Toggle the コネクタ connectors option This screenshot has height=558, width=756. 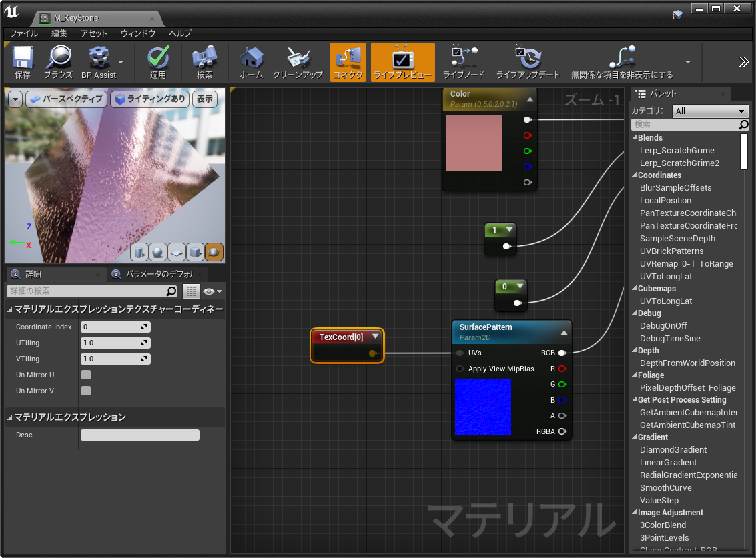348,62
